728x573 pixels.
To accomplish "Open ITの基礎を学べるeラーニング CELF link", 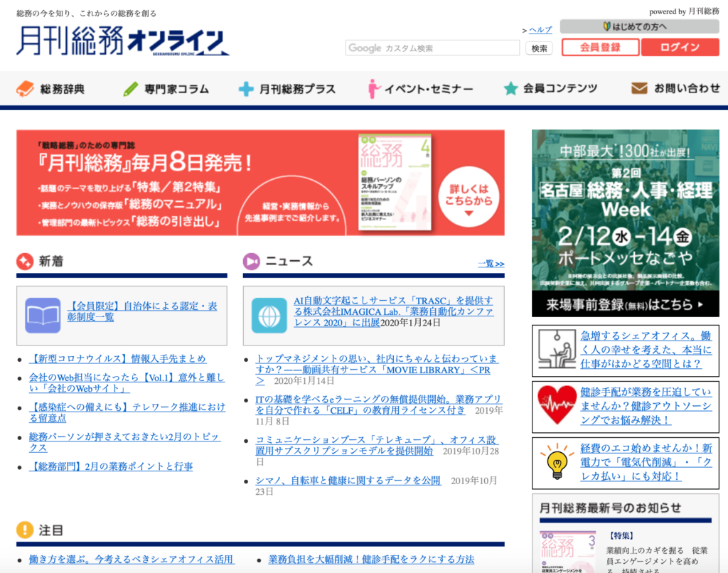I will 378,405.
